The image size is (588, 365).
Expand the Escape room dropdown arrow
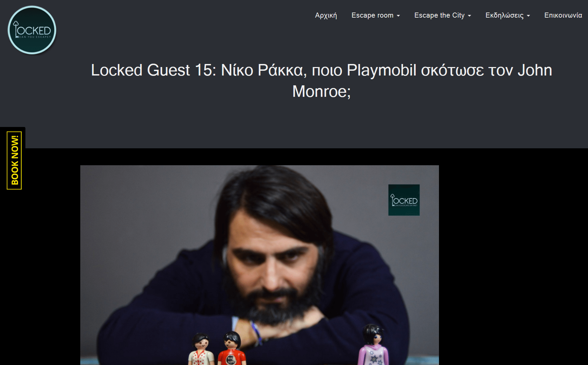tap(398, 16)
